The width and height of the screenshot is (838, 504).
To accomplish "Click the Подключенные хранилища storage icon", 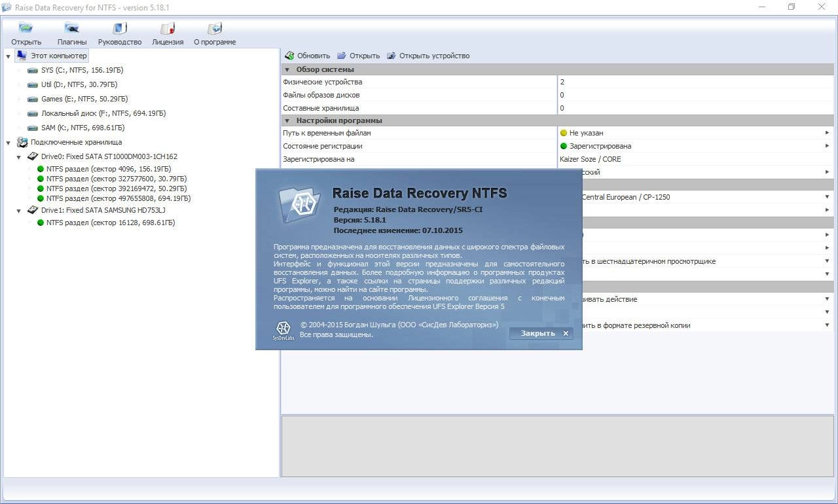I will coord(22,142).
